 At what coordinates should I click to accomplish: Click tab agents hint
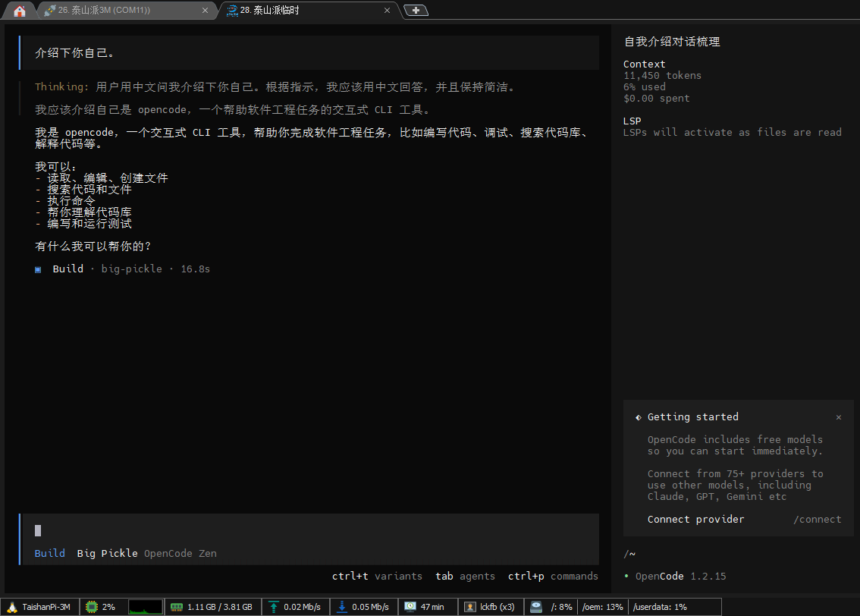(x=465, y=576)
